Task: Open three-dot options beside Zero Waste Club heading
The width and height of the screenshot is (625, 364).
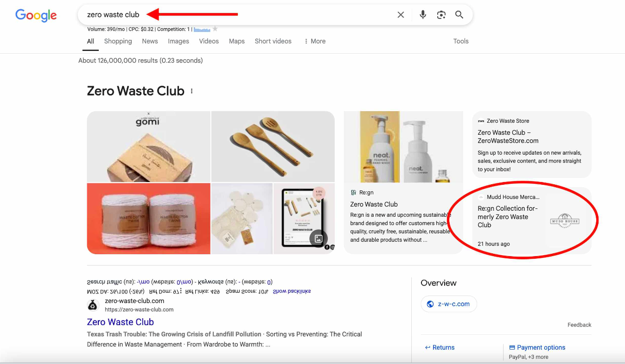Action: 191,91
